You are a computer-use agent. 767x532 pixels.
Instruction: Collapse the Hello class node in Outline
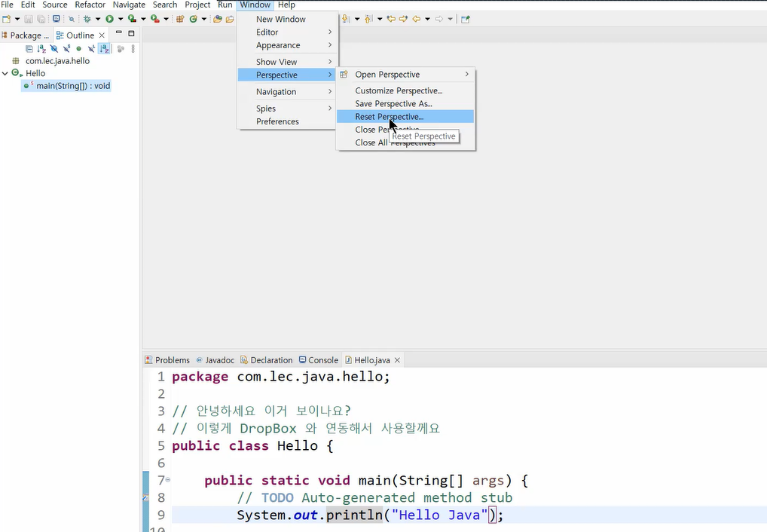coord(5,73)
